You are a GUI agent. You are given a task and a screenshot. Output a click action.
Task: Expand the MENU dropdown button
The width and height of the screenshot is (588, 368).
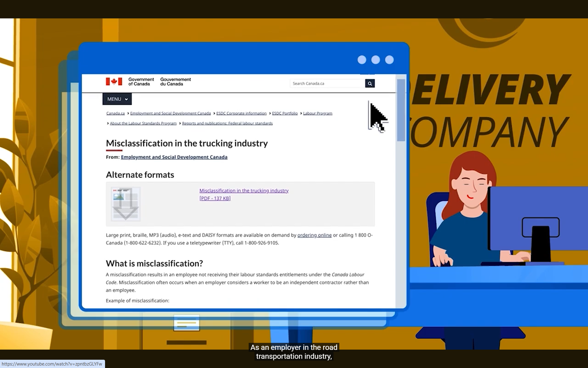[117, 99]
